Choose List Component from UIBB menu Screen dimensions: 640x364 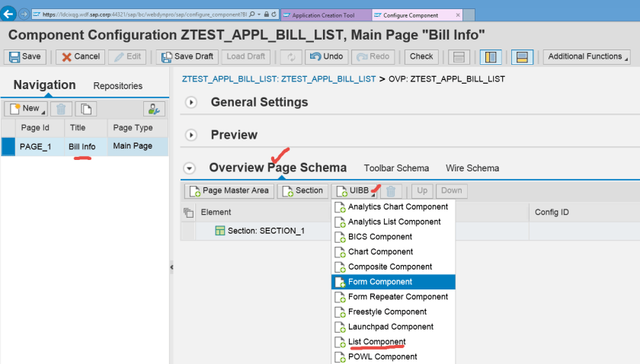[x=376, y=342]
